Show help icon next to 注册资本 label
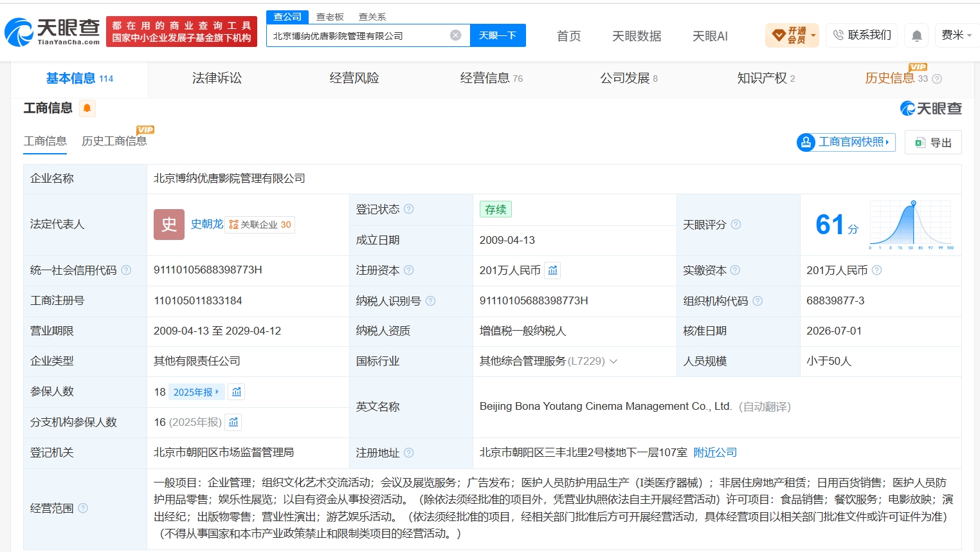 tap(408, 270)
